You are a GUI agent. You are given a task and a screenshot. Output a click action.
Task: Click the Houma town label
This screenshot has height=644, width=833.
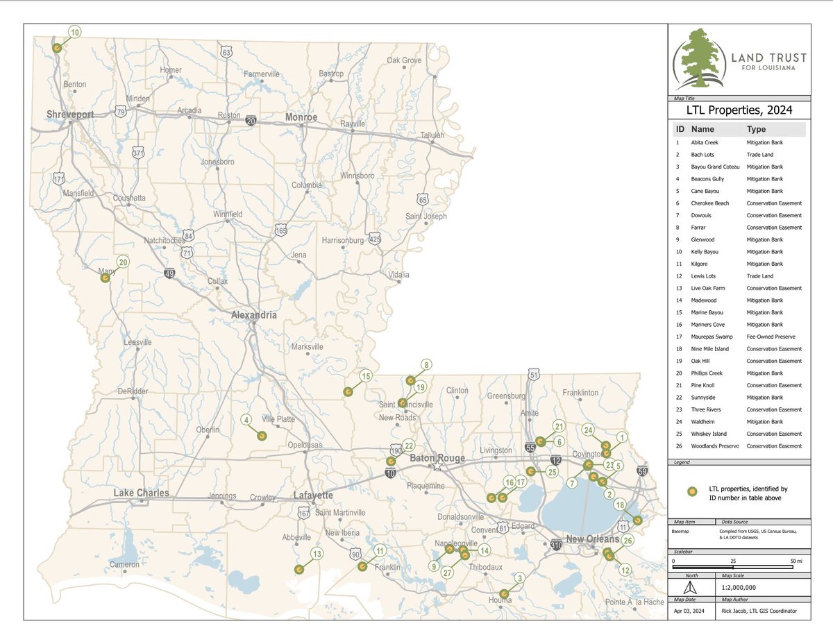[x=499, y=600]
